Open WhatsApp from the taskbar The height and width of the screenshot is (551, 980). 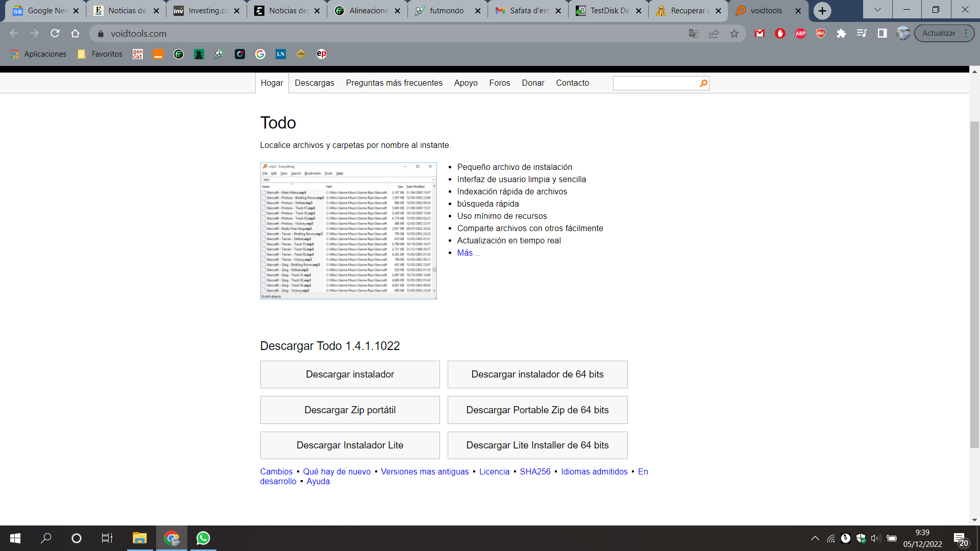click(203, 538)
